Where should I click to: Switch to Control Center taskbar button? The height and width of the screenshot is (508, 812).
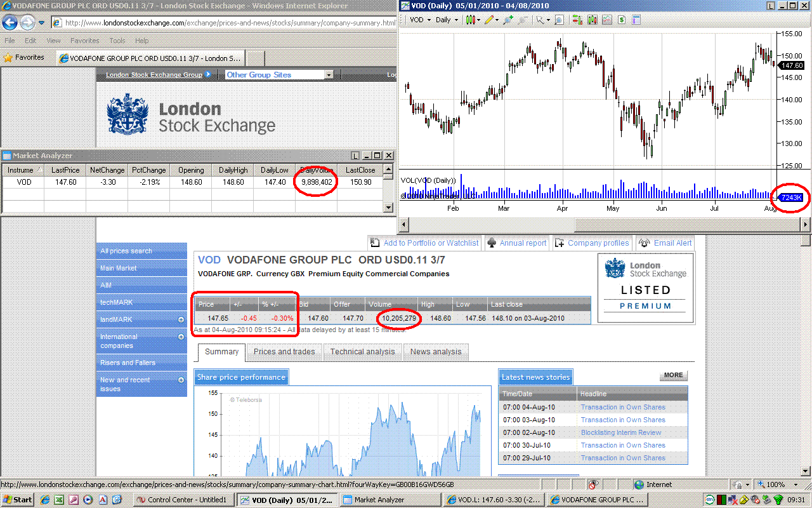pos(185,500)
